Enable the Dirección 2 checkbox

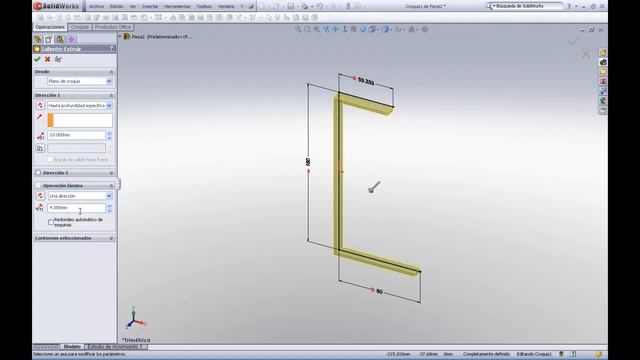(38, 173)
